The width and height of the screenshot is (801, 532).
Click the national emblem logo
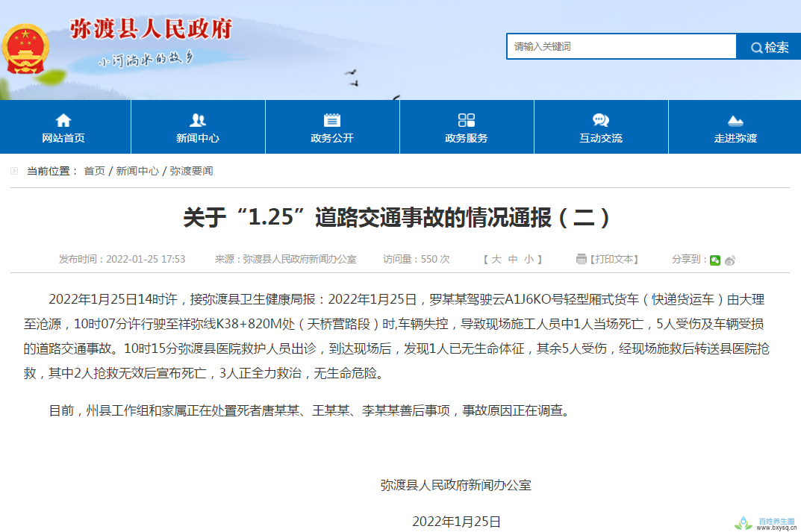point(25,49)
